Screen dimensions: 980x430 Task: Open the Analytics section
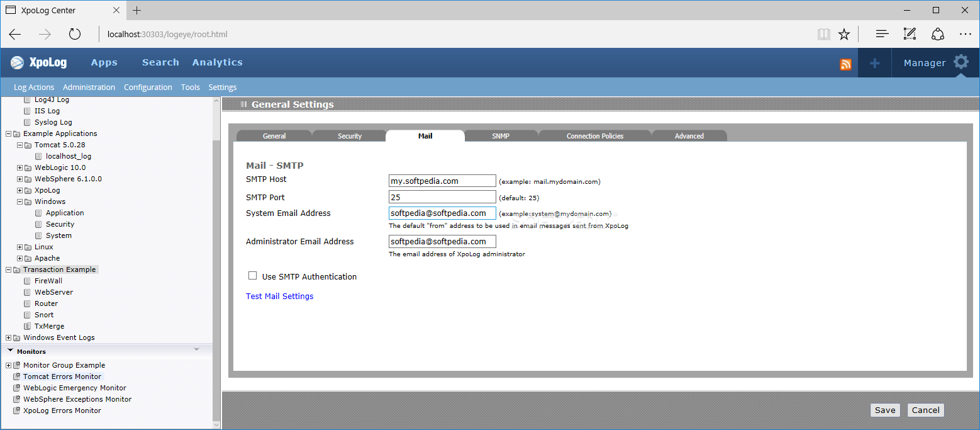(218, 62)
